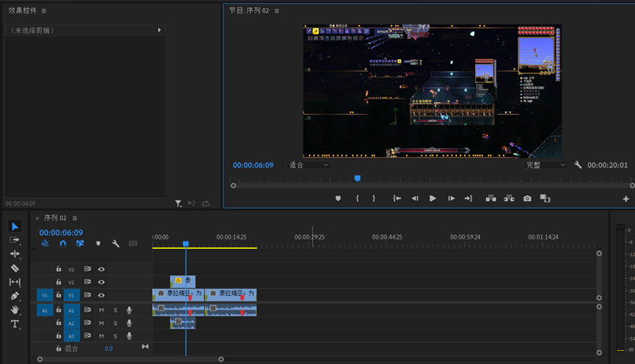635x364 pixels.
Task: Select the Ripple Edit tool
Action: [x=15, y=254]
